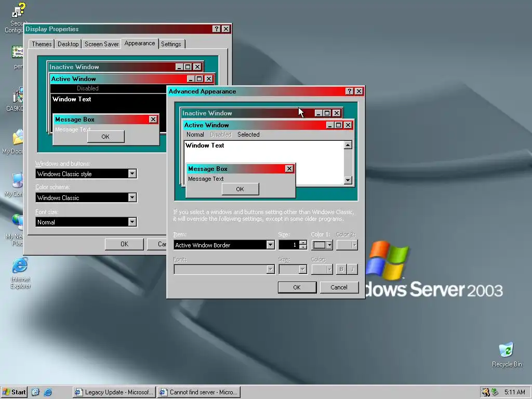The height and width of the screenshot is (399, 532).
Task: Open the Color 2 swatch picker
Action: pyautogui.click(x=347, y=245)
